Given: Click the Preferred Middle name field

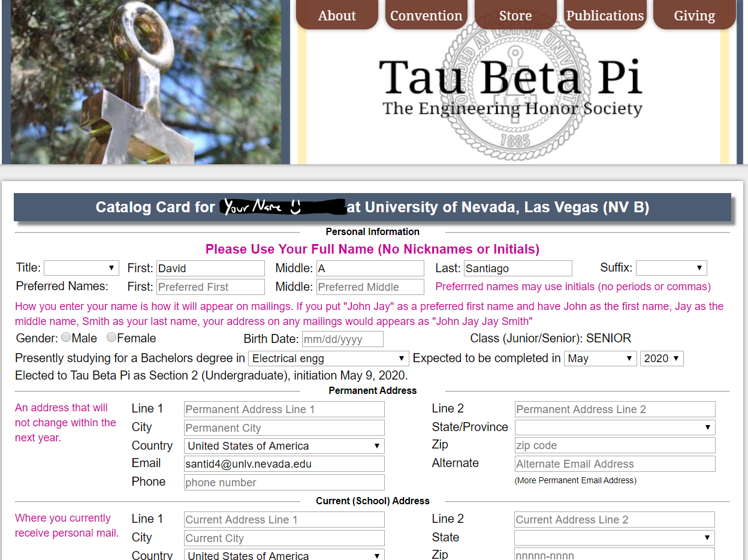Looking at the screenshot, I should coord(370,287).
